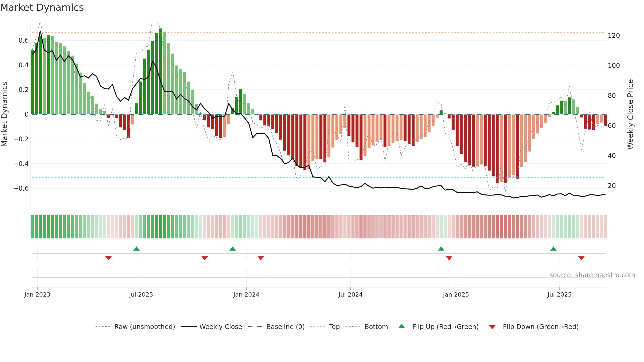The image size is (644, 362).
Task: Click the cyan dashed Bottom threshold line
Action: pyautogui.click(x=318, y=178)
